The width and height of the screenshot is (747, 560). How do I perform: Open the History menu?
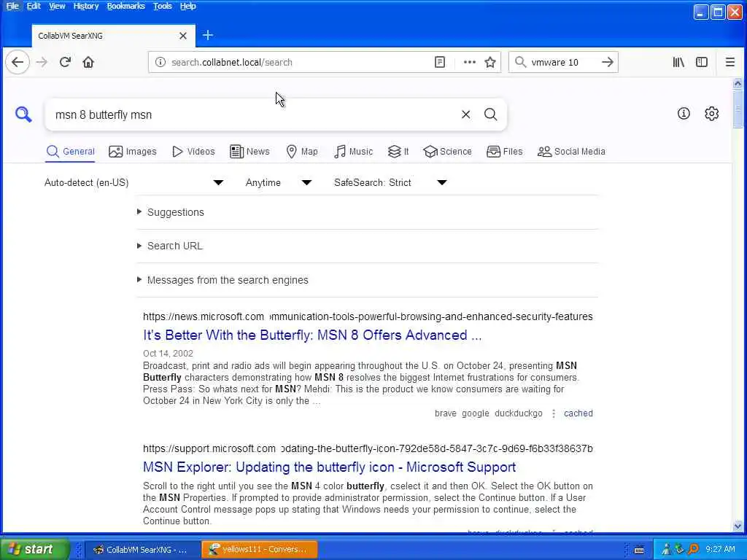86,6
